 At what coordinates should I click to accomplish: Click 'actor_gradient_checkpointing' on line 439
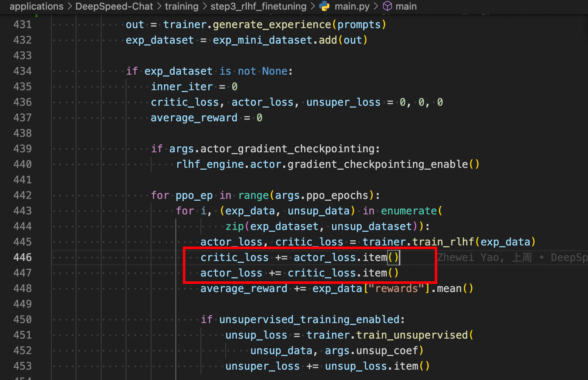(287, 149)
